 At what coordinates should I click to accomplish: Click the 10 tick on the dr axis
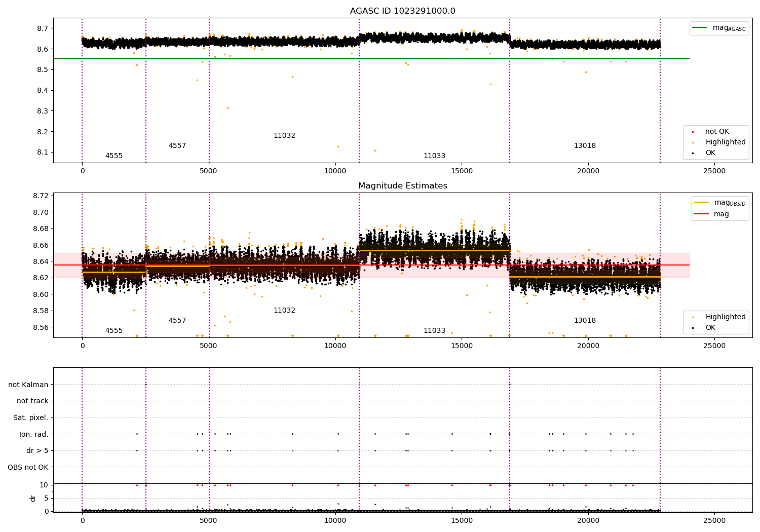pyautogui.click(x=44, y=485)
